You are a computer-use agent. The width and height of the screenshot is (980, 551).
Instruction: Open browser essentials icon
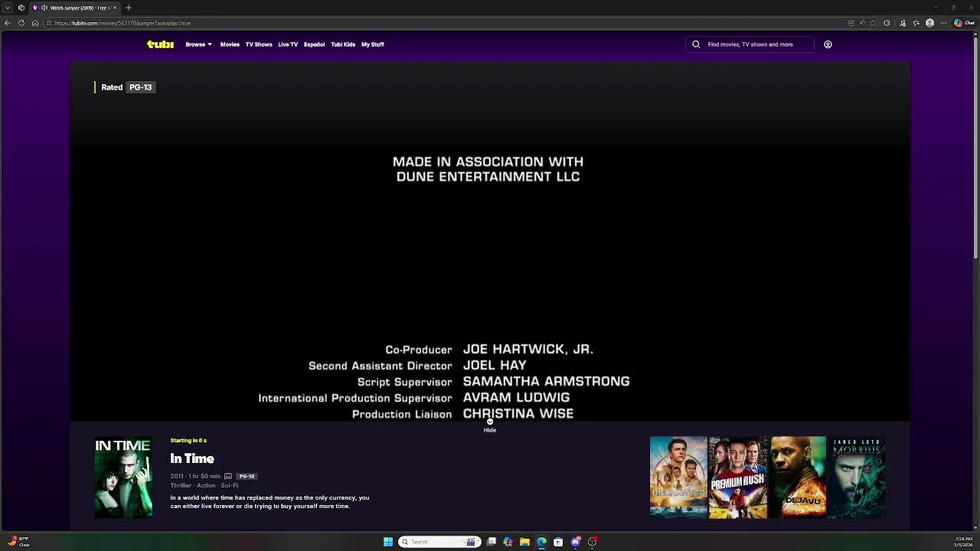point(903,23)
